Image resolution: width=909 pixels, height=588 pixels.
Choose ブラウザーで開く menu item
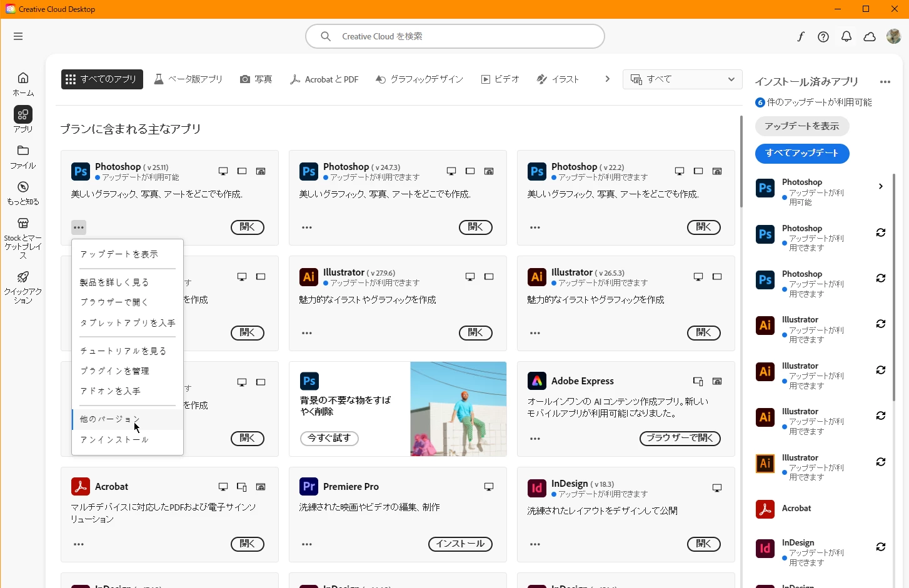[x=128, y=302]
